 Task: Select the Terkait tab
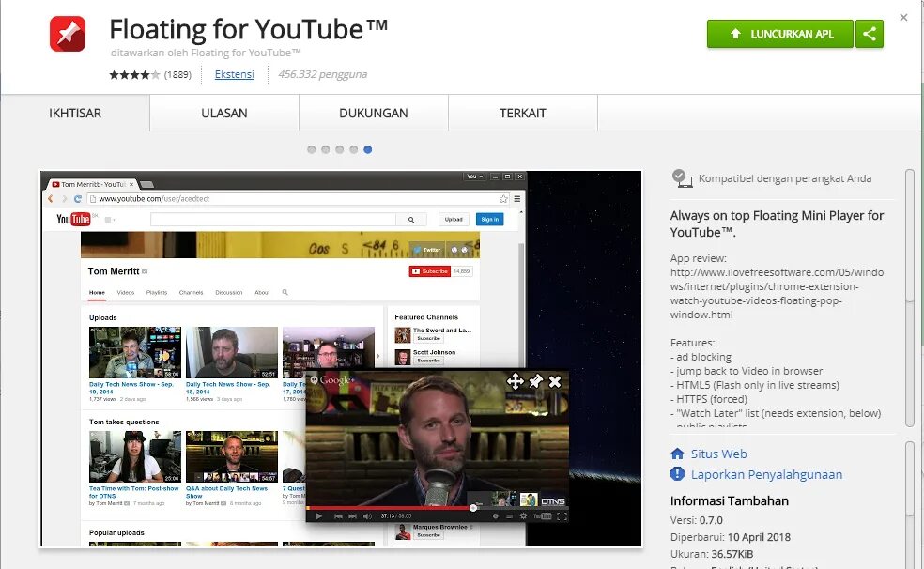pos(523,113)
